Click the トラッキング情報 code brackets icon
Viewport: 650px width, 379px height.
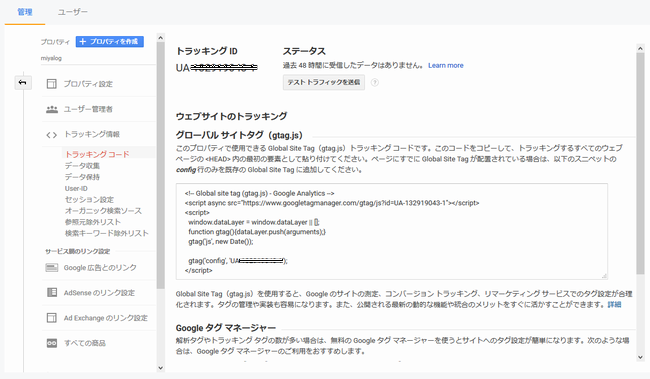coord(51,135)
